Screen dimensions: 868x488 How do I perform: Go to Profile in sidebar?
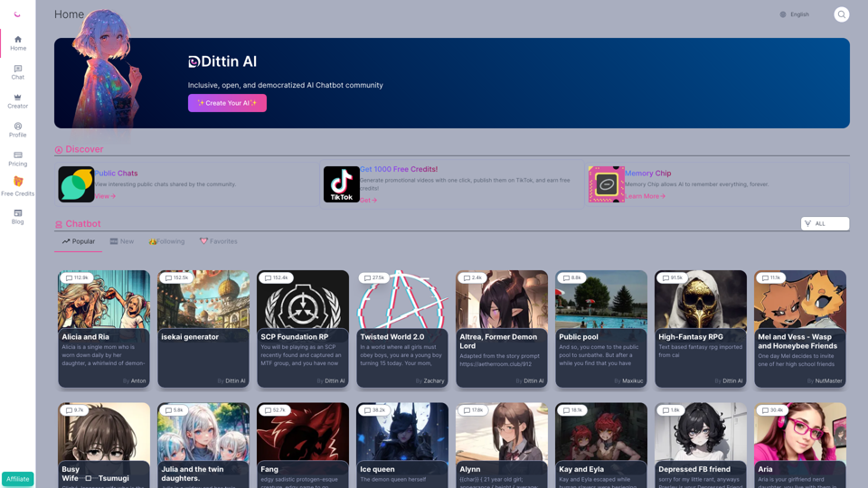tap(18, 129)
